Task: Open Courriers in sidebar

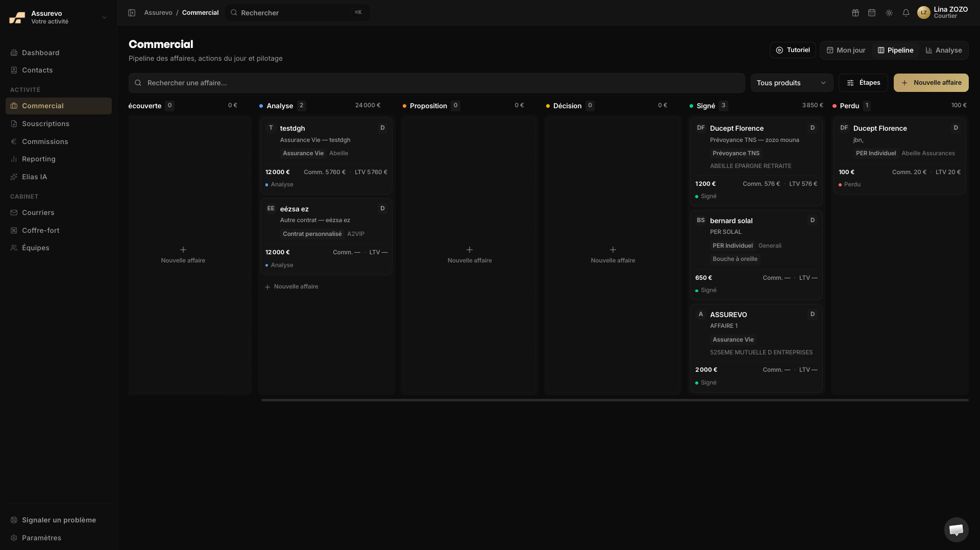Action: (59, 212)
